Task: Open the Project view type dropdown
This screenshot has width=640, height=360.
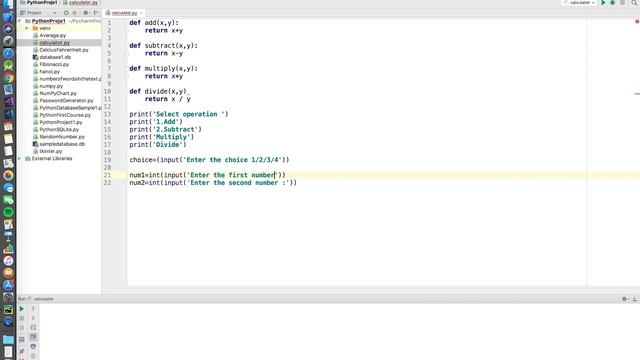Action: (38, 13)
